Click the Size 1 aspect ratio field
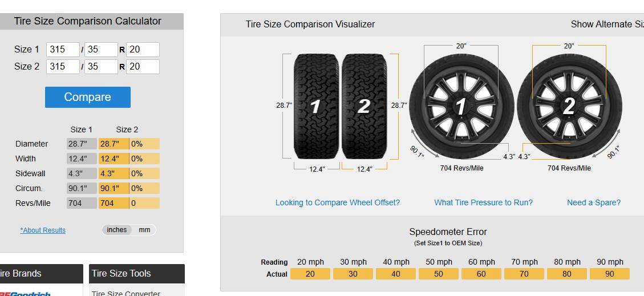Image resolution: width=644 pixels, height=296 pixels. 102,50
